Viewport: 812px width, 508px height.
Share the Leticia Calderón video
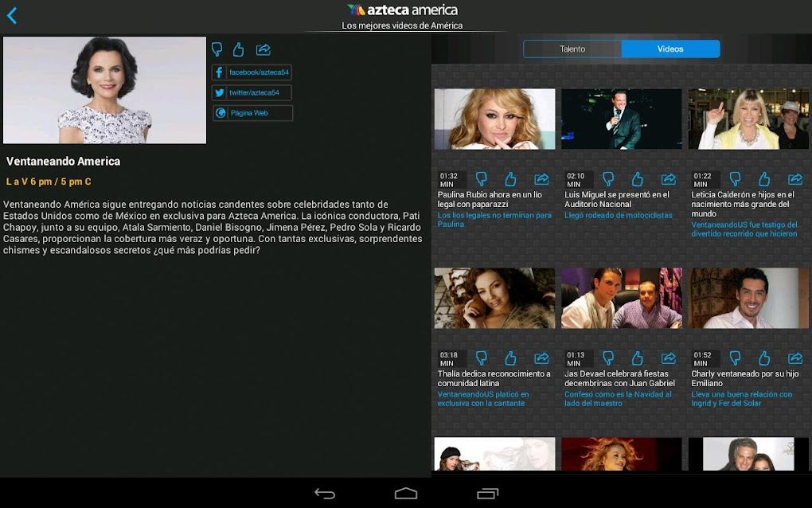coord(795,179)
